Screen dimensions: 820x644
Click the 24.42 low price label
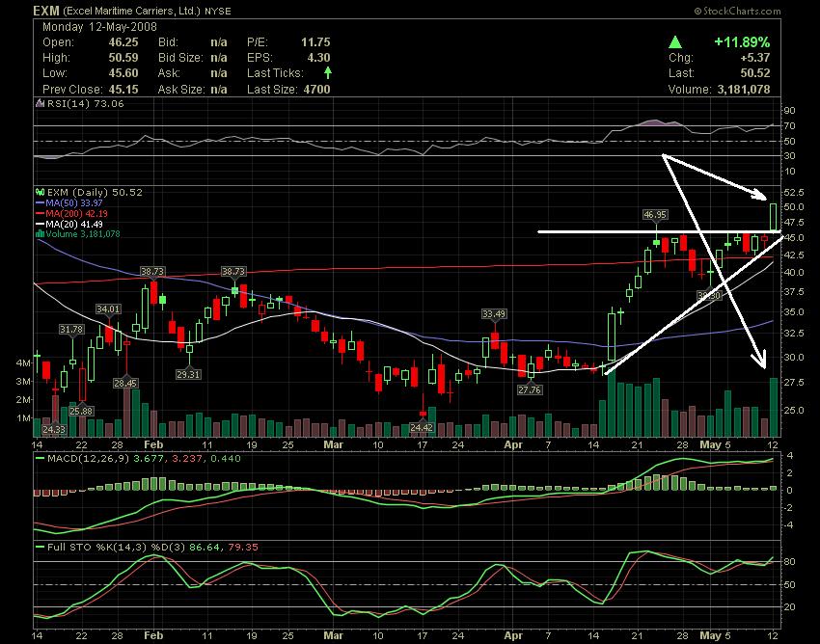click(422, 428)
